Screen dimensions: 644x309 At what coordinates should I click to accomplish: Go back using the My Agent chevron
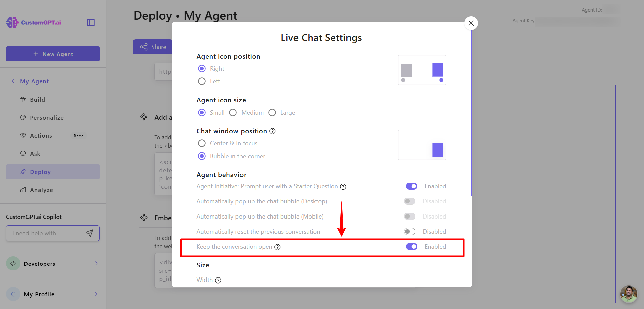[13, 81]
